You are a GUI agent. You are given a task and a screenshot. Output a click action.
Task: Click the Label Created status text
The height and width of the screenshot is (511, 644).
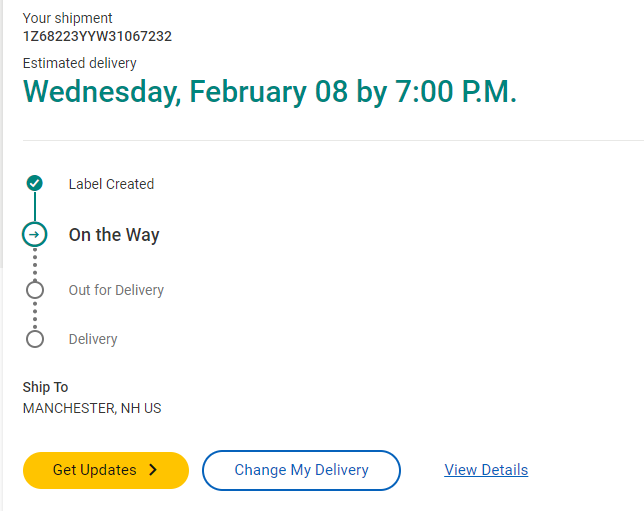[111, 184]
